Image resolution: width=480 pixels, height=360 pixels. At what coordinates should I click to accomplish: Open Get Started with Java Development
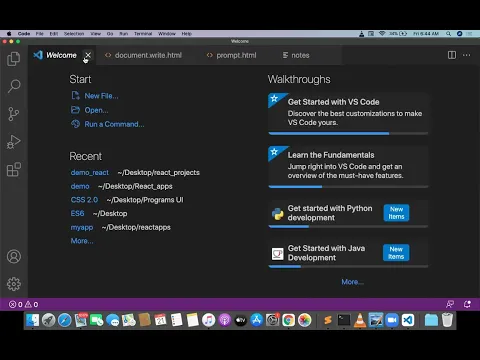pyautogui.click(x=348, y=254)
